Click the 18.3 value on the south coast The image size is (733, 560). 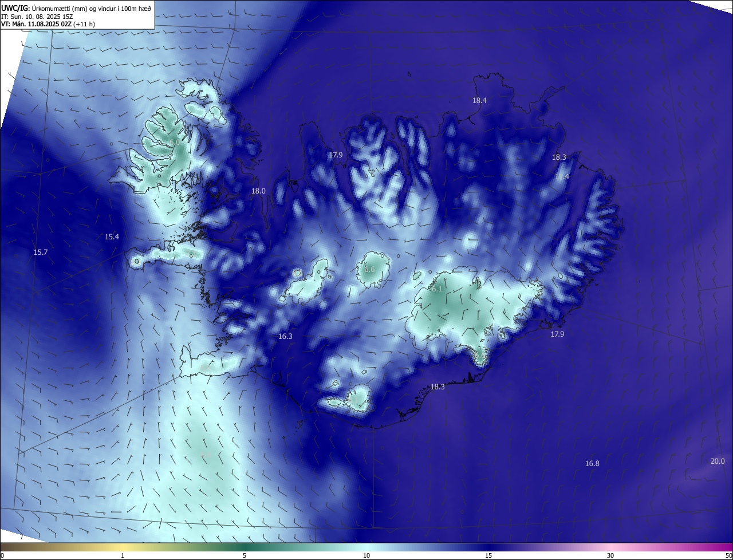pyautogui.click(x=438, y=387)
